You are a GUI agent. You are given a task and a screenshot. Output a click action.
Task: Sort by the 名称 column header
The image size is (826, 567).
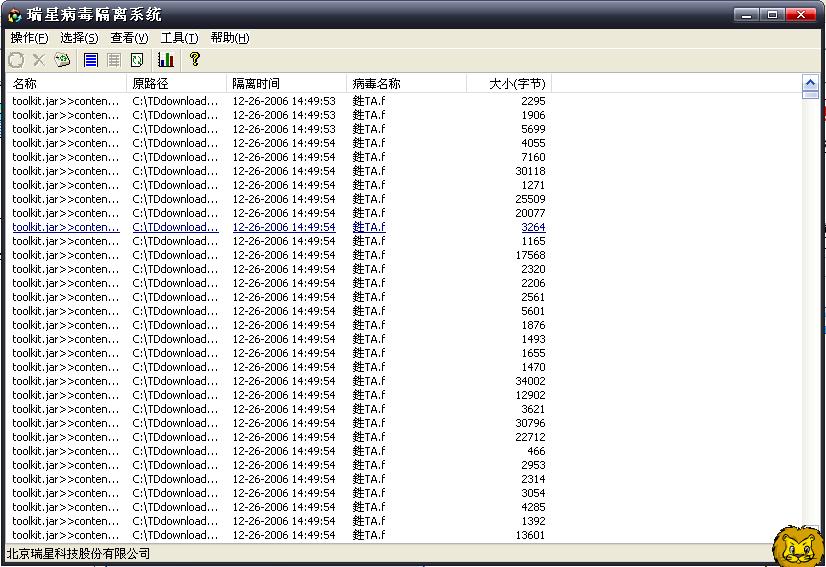66,83
